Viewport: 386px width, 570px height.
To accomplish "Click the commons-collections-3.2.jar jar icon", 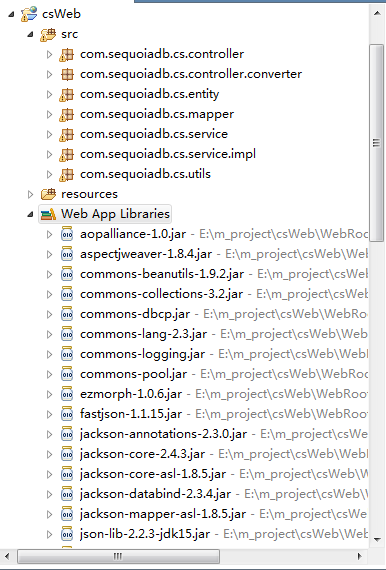I will pos(67,294).
